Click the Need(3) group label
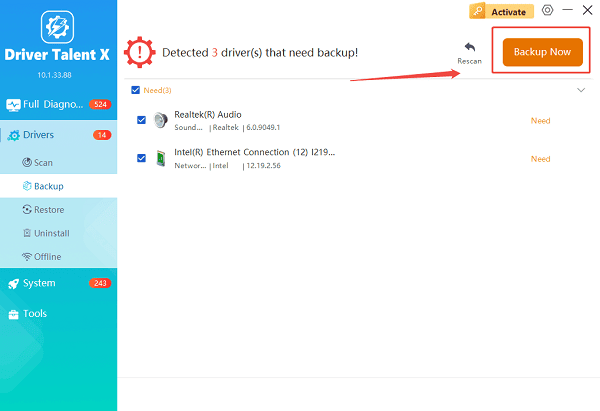Image resolution: width=600 pixels, height=411 pixels. (157, 90)
